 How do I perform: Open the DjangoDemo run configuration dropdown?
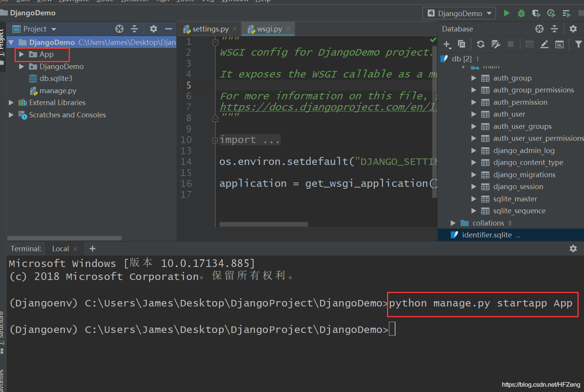pyautogui.click(x=459, y=13)
